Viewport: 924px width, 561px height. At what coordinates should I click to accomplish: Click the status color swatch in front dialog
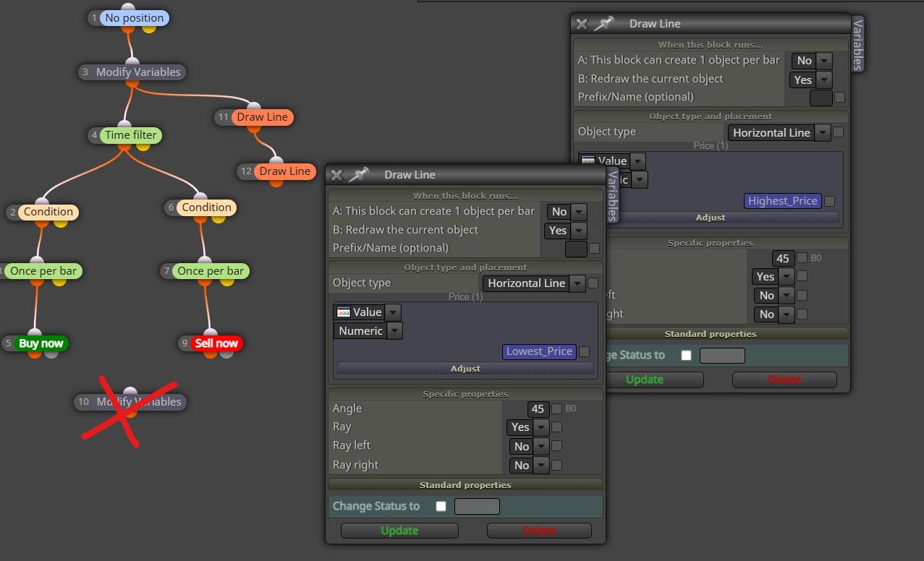pyautogui.click(x=477, y=506)
